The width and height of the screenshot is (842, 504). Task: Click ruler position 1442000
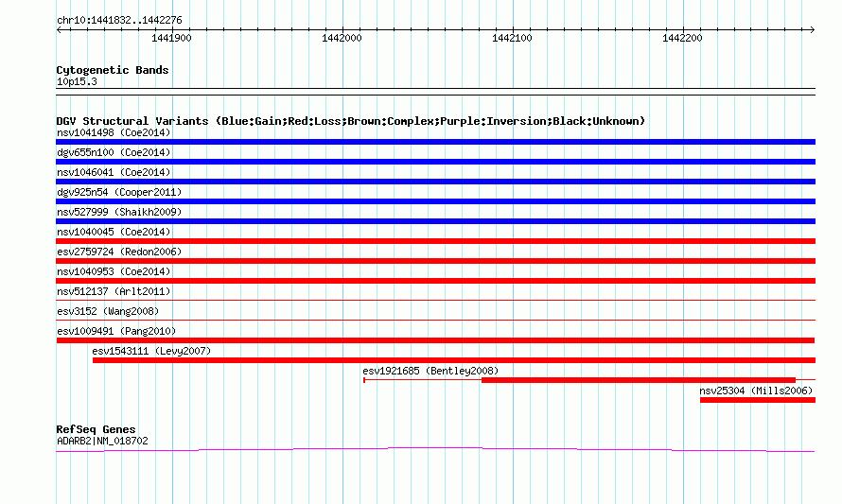(x=342, y=38)
